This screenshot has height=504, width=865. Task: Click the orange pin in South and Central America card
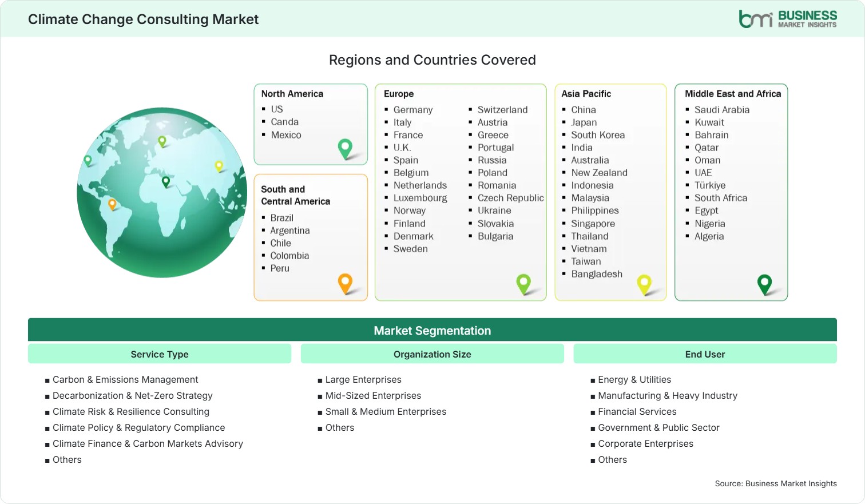(x=345, y=284)
